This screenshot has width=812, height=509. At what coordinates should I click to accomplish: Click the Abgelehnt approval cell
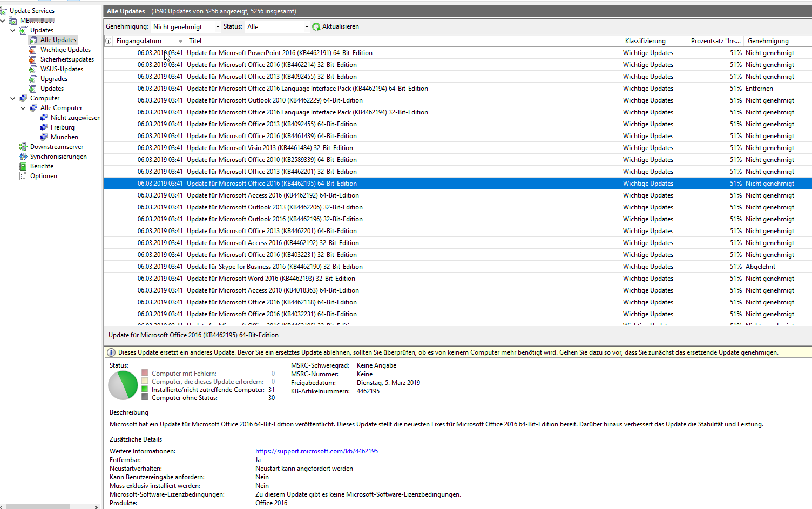pos(760,267)
